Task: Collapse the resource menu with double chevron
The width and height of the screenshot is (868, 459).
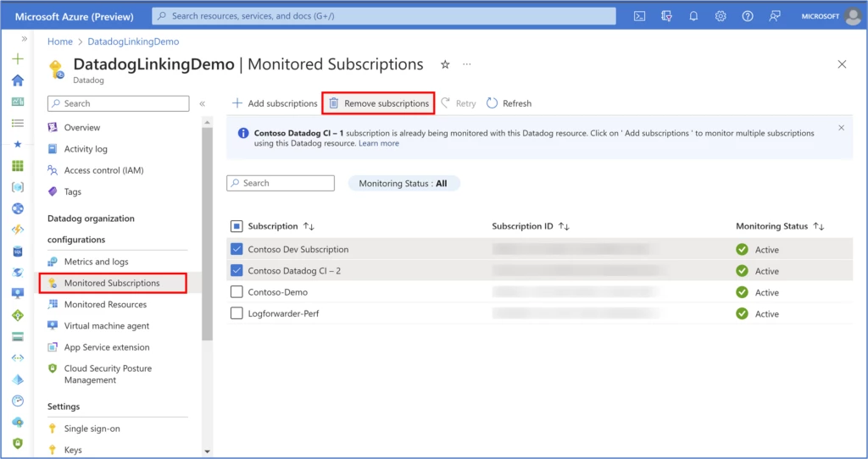Action: (203, 103)
